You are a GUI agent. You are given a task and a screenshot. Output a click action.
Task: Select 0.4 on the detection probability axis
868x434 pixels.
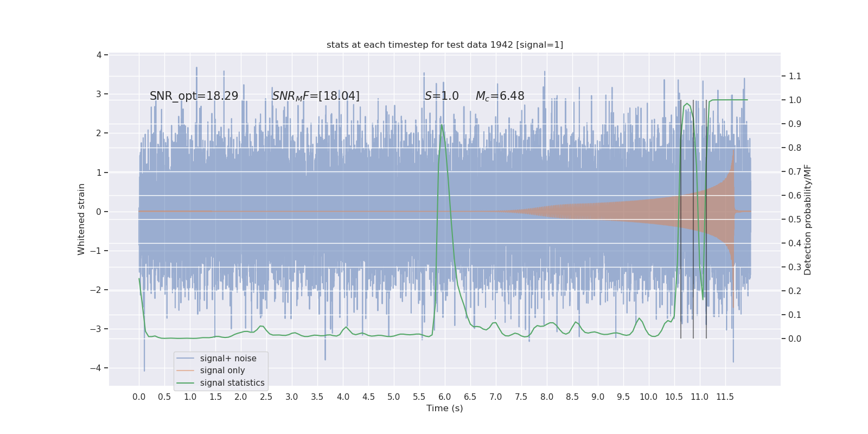click(x=795, y=243)
